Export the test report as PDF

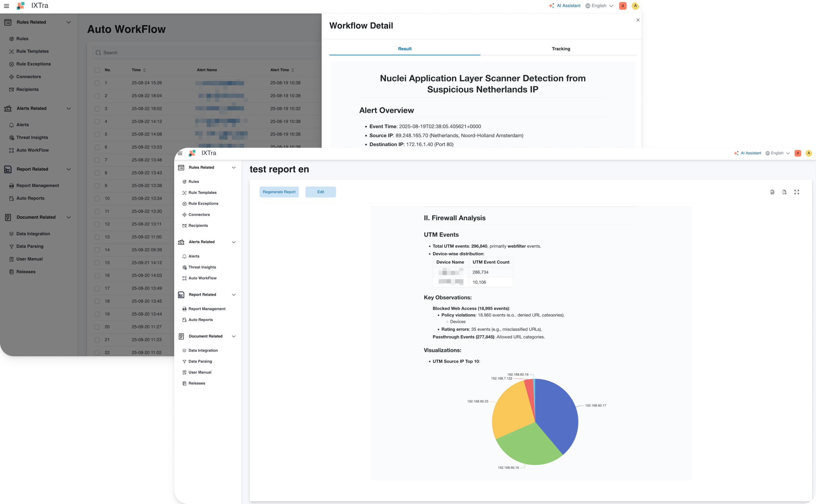(772, 192)
